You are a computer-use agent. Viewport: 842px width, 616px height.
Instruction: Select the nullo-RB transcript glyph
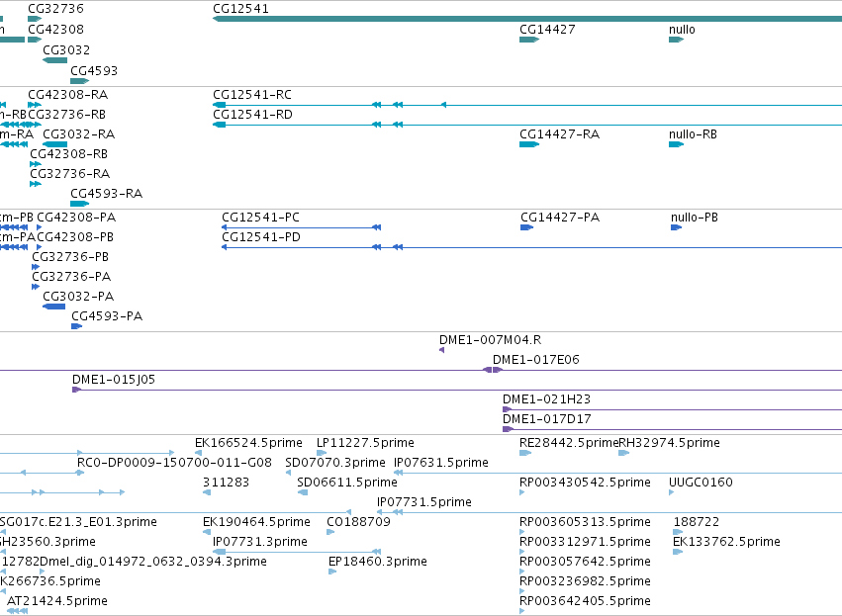point(676,143)
